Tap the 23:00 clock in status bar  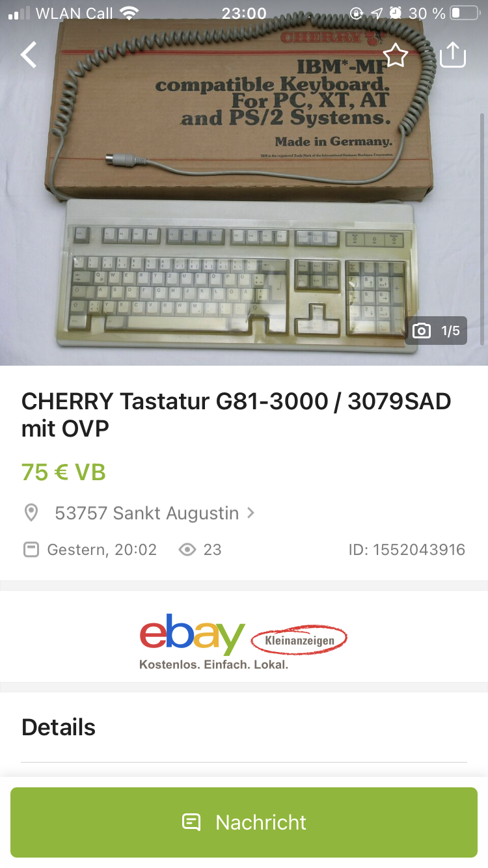click(x=244, y=13)
